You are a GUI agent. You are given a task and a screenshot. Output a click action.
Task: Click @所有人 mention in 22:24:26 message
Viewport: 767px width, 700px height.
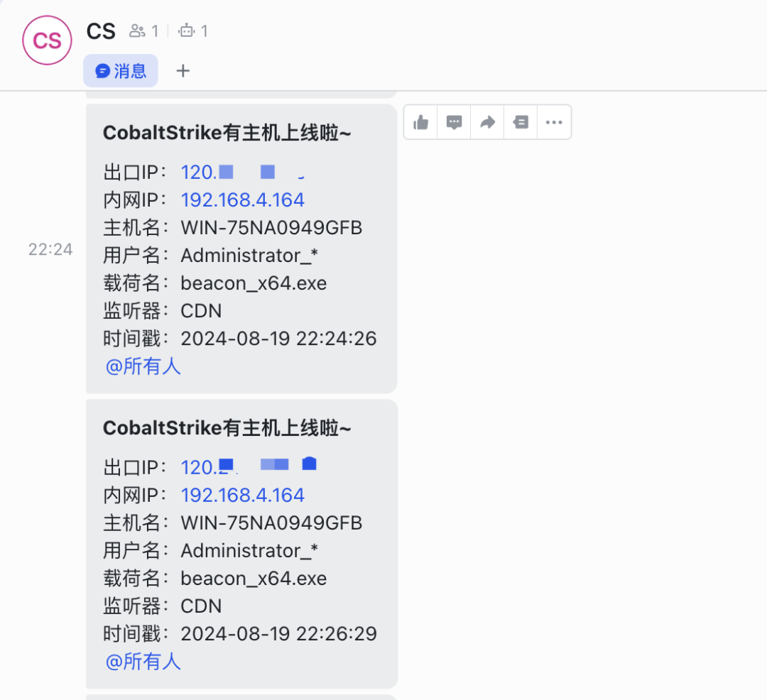[143, 366]
